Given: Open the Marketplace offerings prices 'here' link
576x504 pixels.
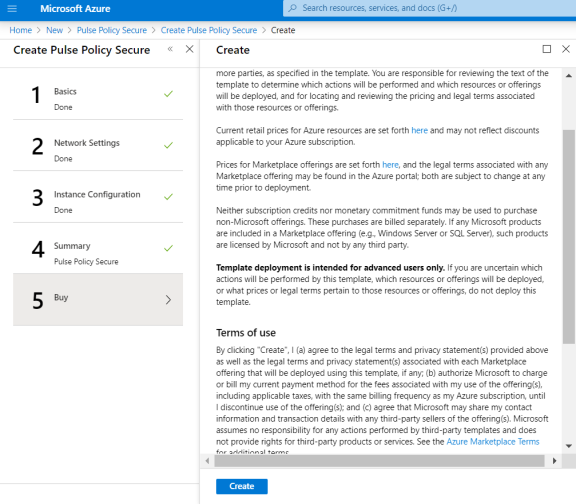Looking at the screenshot, I should [390, 165].
